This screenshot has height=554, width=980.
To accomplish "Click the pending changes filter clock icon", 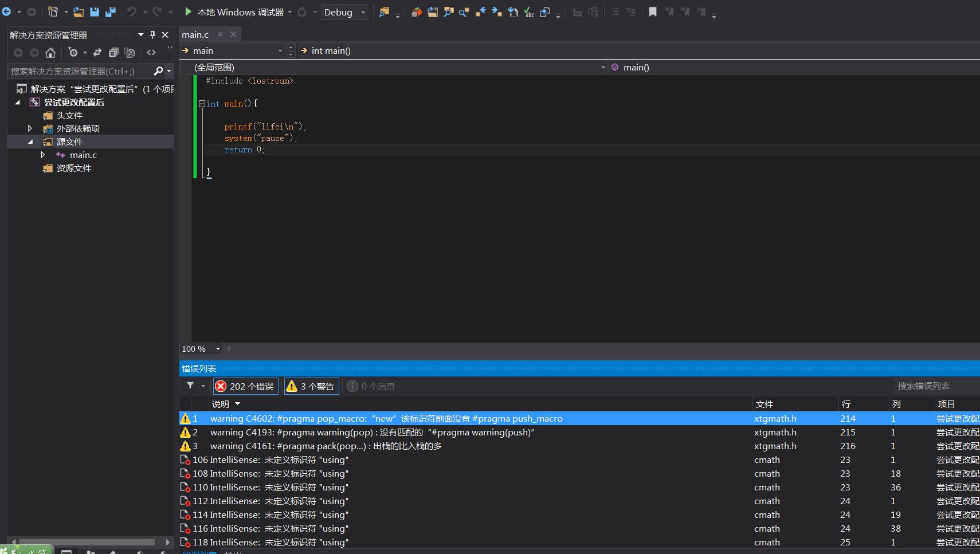I will tap(73, 53).
